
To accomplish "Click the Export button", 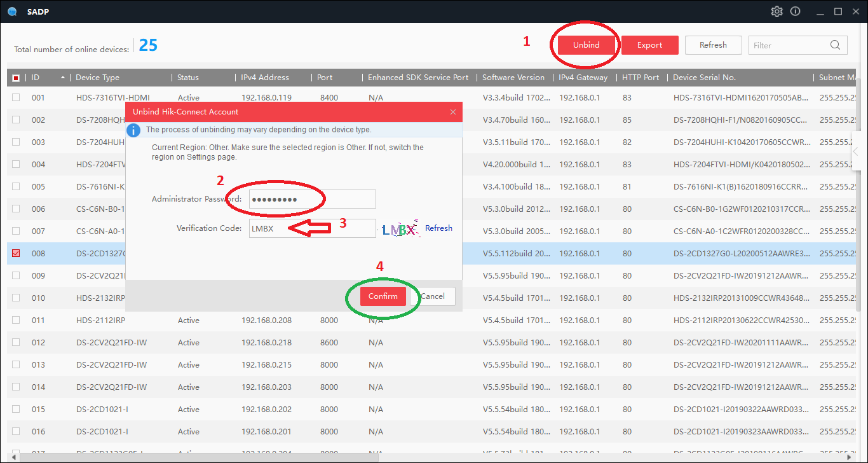I will [649, 45].
